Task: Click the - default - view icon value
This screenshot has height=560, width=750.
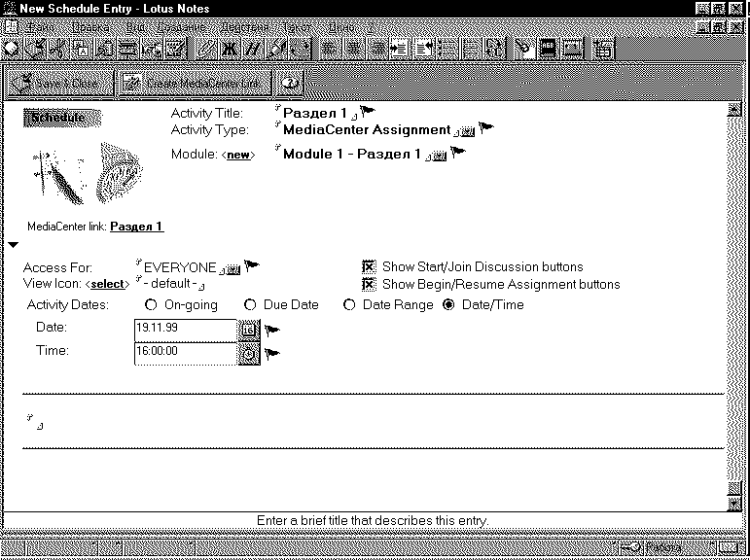Action: [170, 284]
